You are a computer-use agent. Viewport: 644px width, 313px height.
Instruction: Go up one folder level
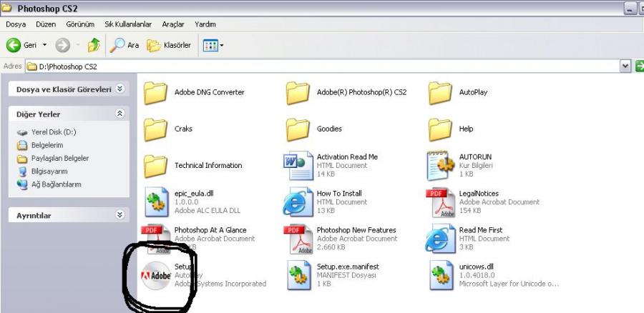[94, 45]
